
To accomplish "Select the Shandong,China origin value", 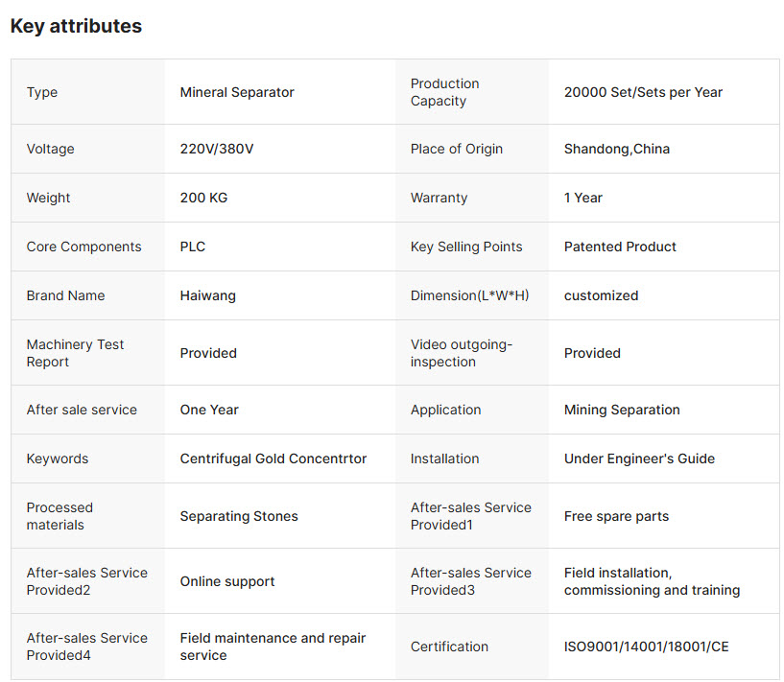I will click(616, 149).
